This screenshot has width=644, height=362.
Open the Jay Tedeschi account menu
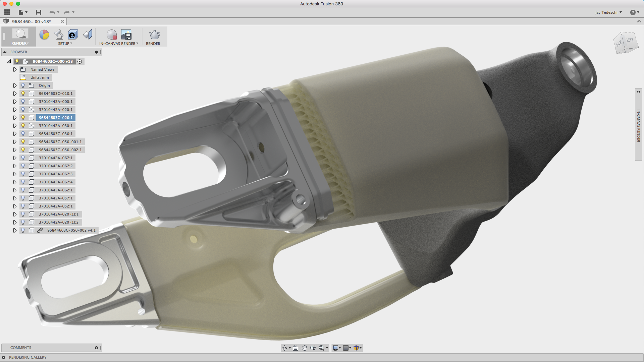point(608,12)
